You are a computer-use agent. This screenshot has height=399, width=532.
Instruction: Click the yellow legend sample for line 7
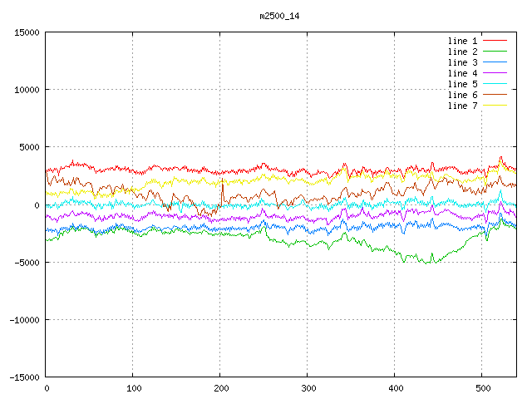[495, 106]
